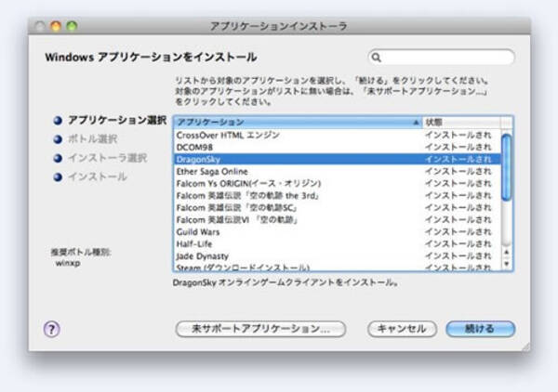The width and height of the screenshot is (558, 392).
Task: Click the 続ける continue button
Action: click(480, 329)
